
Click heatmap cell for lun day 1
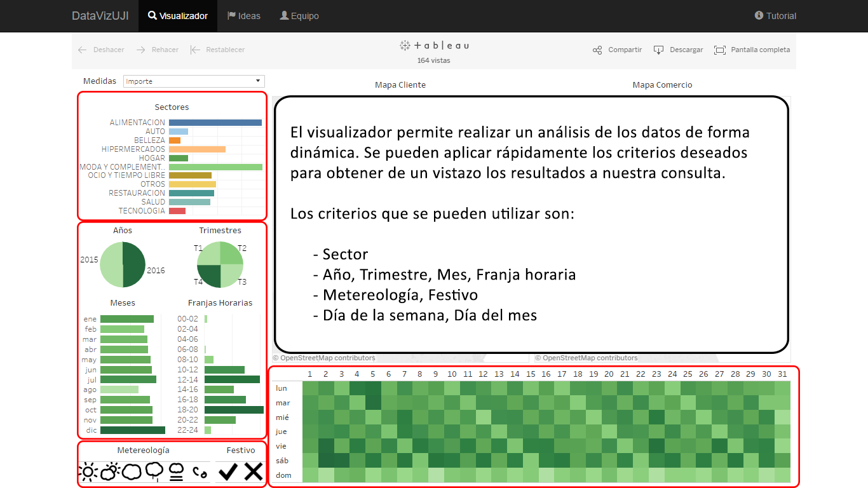coord(310,388)
